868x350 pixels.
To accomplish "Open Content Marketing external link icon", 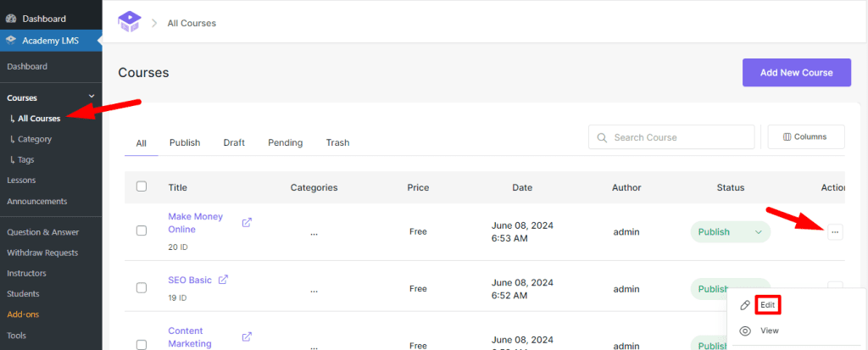I will 247,336.
